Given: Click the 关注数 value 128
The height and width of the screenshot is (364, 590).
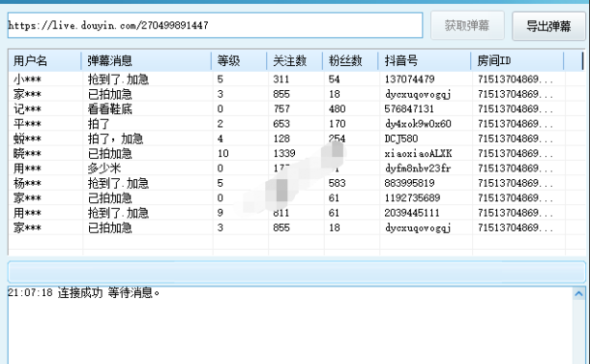Looking at the screenshot, I should pos(281,139).
